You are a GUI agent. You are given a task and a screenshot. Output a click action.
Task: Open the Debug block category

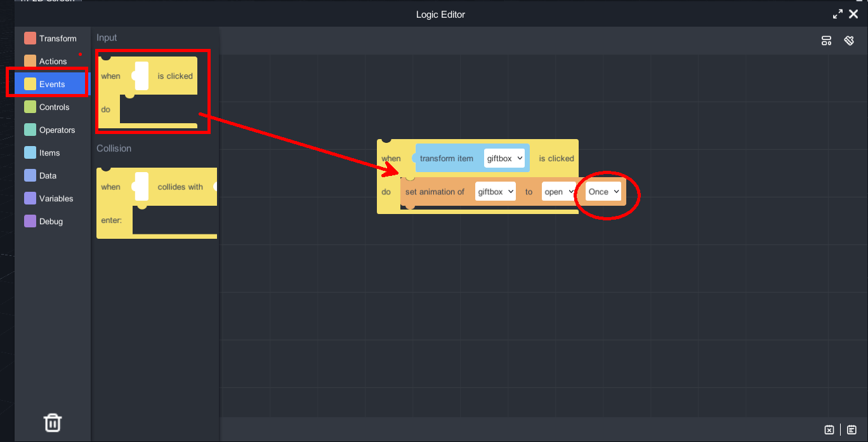point(52,222)
